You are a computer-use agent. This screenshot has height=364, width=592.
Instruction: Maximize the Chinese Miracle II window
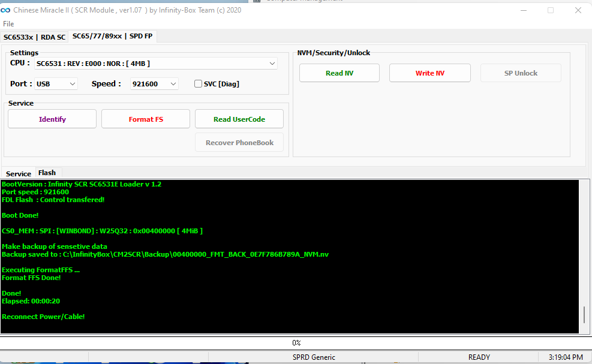pos(551,10)
